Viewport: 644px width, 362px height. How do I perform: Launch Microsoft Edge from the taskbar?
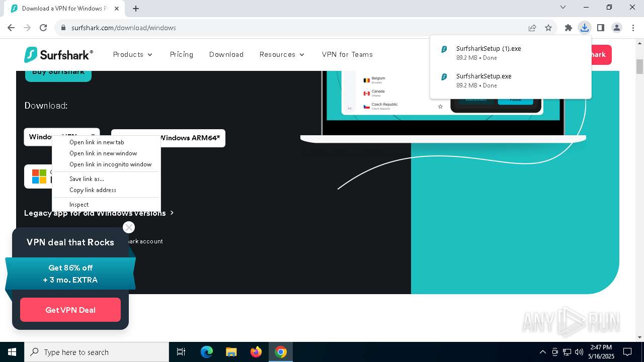click(x=207, y=352)
